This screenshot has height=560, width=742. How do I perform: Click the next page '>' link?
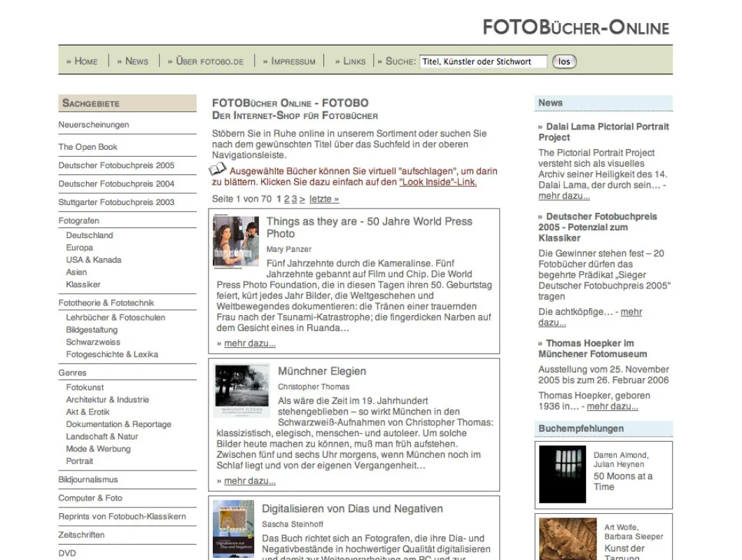coord(302,199)
